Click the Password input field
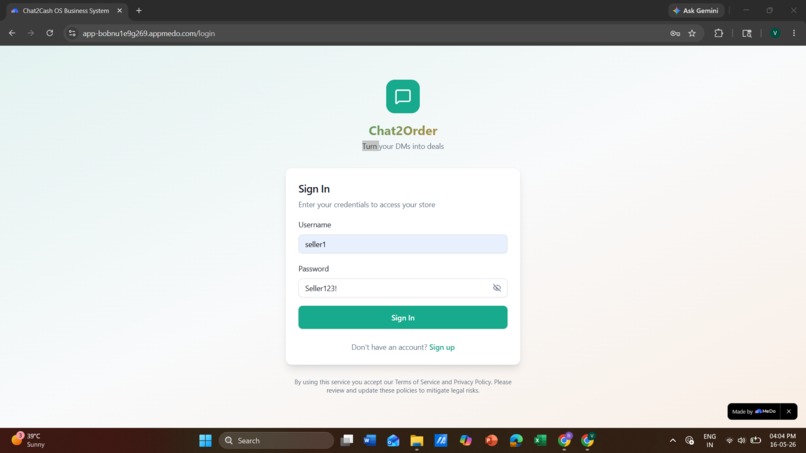 tap(402, 288)
